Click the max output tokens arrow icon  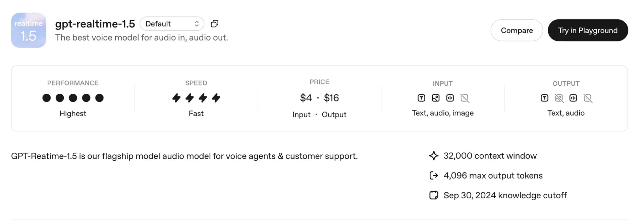coord(434,175)
